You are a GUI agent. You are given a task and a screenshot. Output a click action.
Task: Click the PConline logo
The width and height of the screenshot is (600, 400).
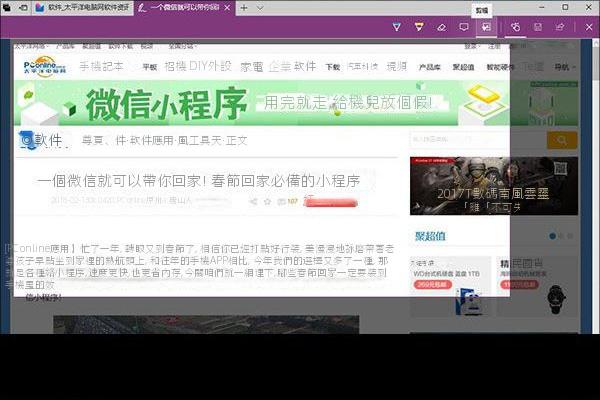[44, 66]
